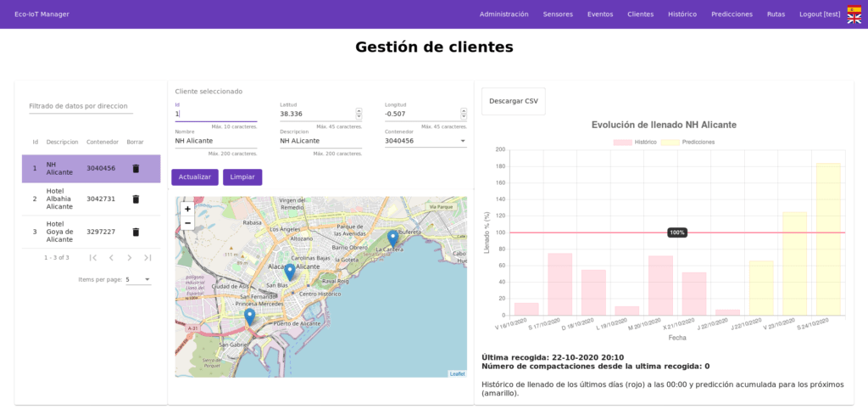This screenshot has width=868, height=409.
Task: Click the S 17/10/2020 history bar
Action: pos(559,284)
